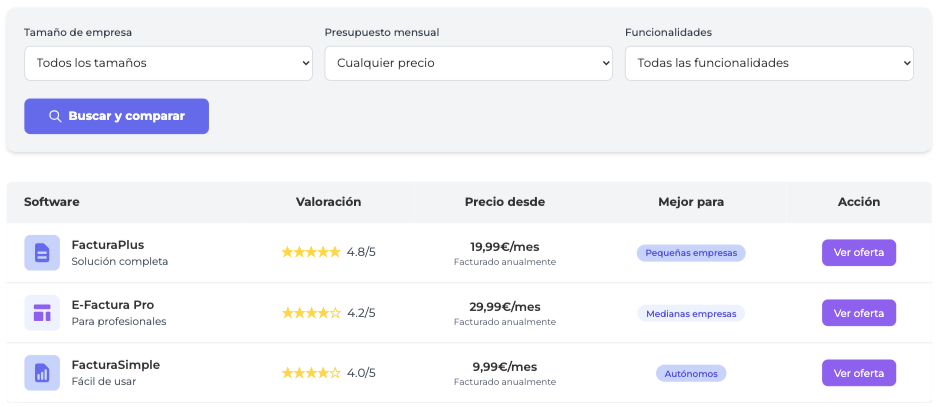This screenshot has height=407, width=939.
Task: Click FacturaSimple star rating
Action: point(311,373)
